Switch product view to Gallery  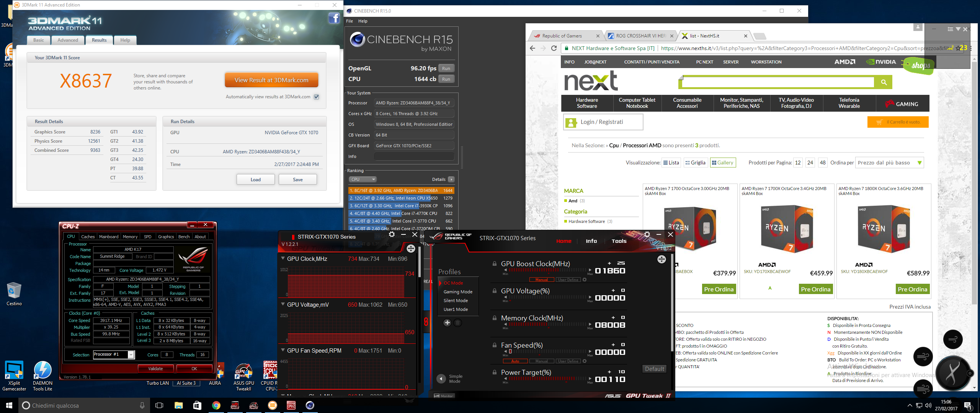(723, 163)
